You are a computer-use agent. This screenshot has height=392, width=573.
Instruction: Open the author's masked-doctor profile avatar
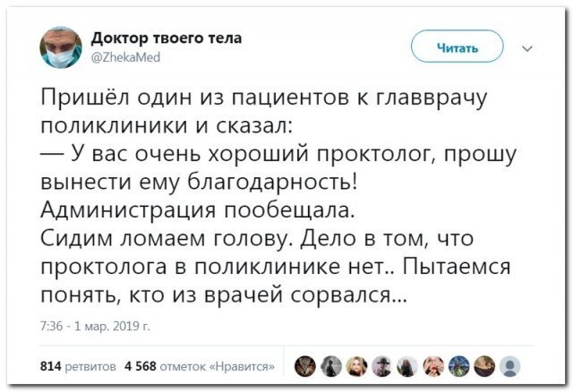click(x=61, y=46)
